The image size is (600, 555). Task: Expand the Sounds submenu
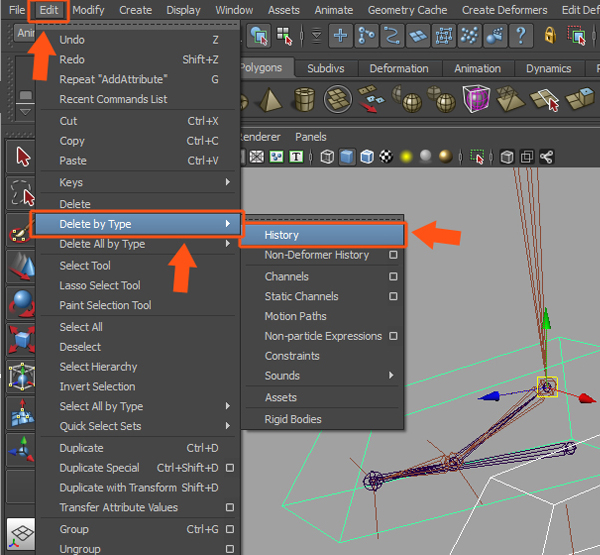[x=324, y=375]
